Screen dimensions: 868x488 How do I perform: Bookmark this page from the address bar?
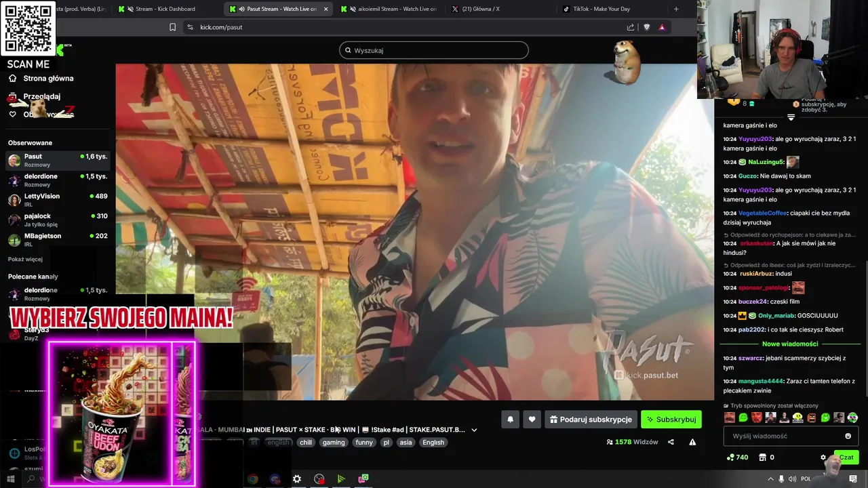coord(172,27)
